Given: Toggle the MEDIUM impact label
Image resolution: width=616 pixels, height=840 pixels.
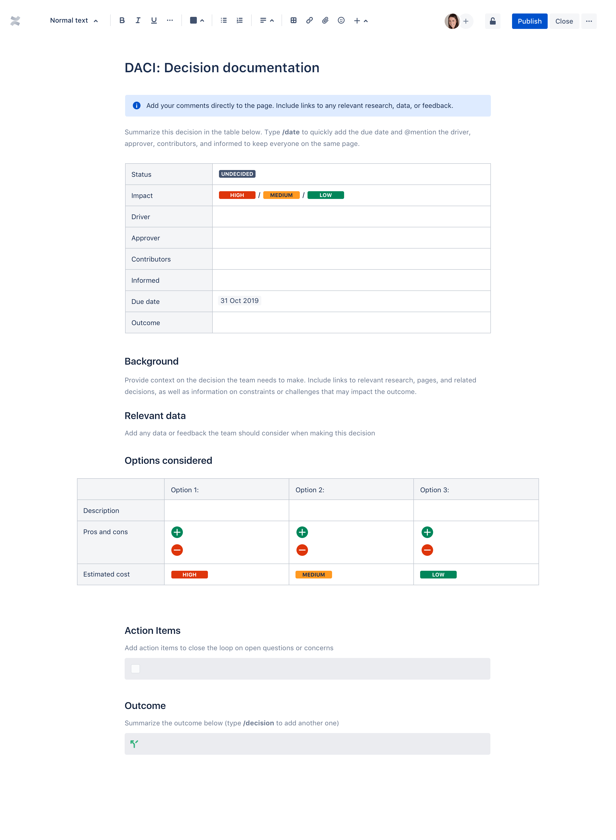Looking at the screenshot, I should [282, 195].
